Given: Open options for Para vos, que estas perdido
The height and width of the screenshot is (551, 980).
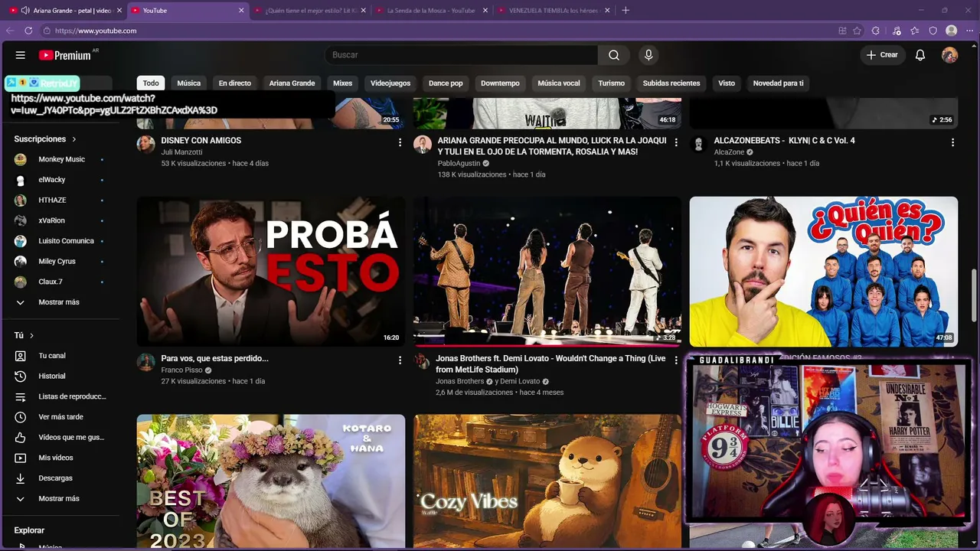Looking at the screenshot, I should (x=400, y=360).
